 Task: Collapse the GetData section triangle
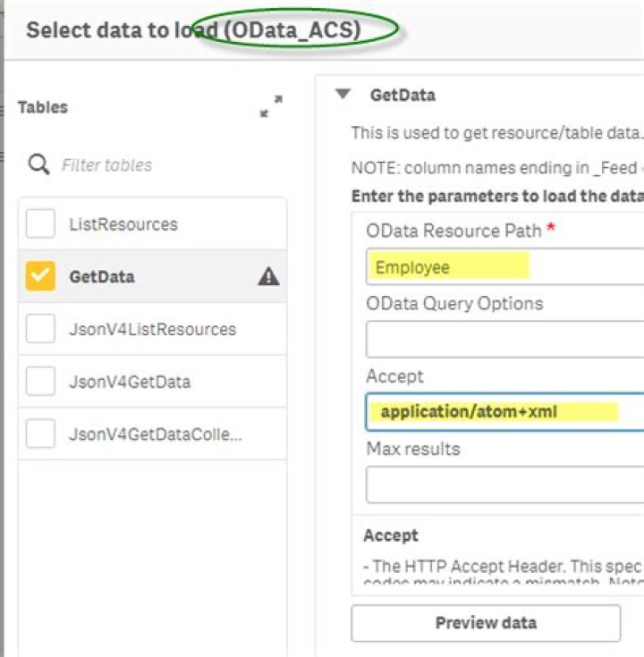tap(343, 94)
